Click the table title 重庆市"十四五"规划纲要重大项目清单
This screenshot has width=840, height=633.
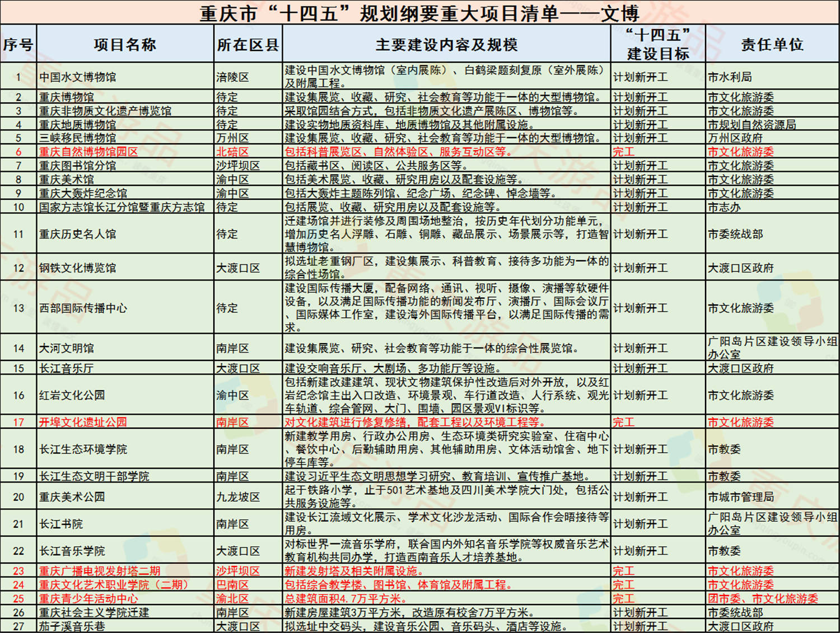pyautogui.click(x=419, y=13)
